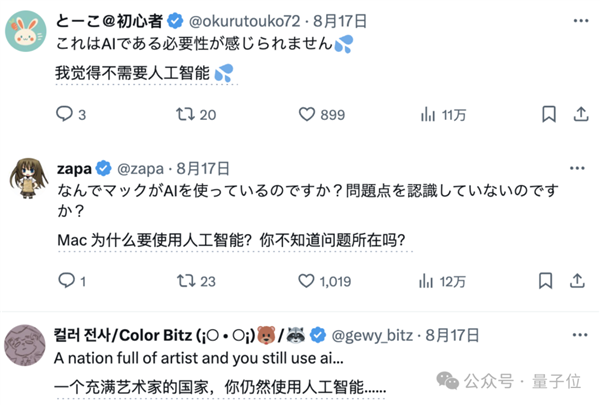This screenshot has height=405, width=600.
Task: Open the @zapa handle link
Action: (139, 169)
